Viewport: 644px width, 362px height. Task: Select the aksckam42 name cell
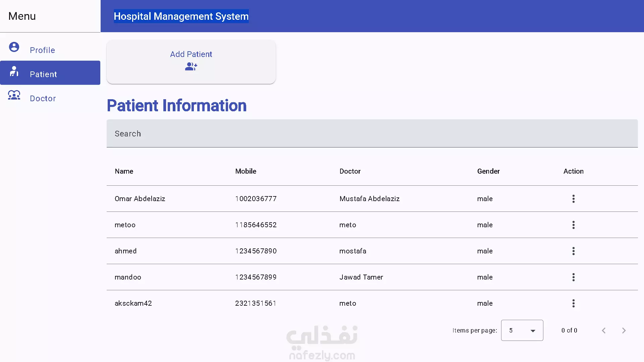coord(133,303)
